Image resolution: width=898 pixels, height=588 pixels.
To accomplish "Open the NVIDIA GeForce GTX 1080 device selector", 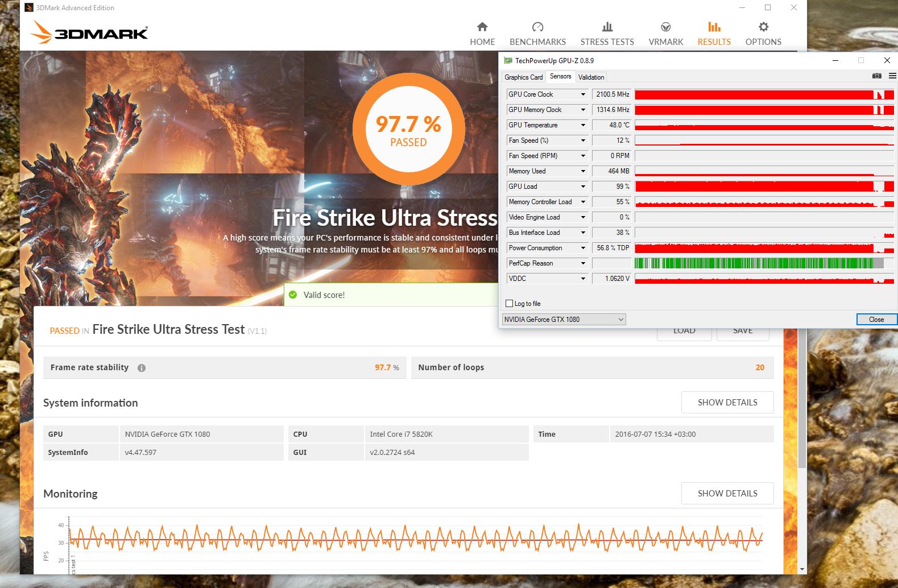I will (564, 320).
